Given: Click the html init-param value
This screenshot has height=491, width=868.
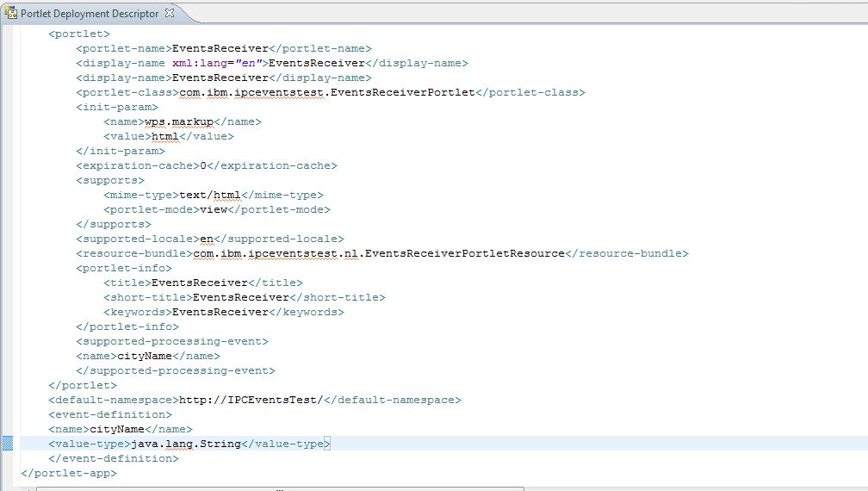Looking at the screenshot, I should pyautogui.click(x=165, y=136).
